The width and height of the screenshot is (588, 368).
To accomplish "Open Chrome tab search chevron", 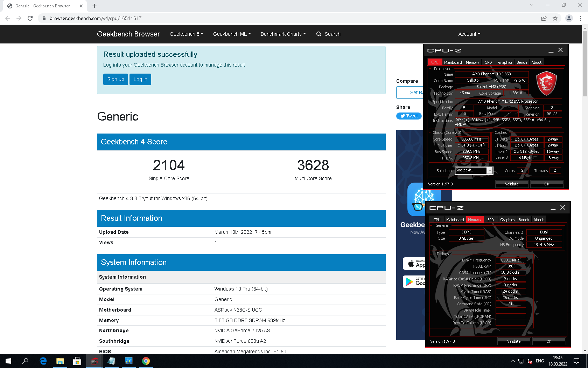I will [532, 5].
